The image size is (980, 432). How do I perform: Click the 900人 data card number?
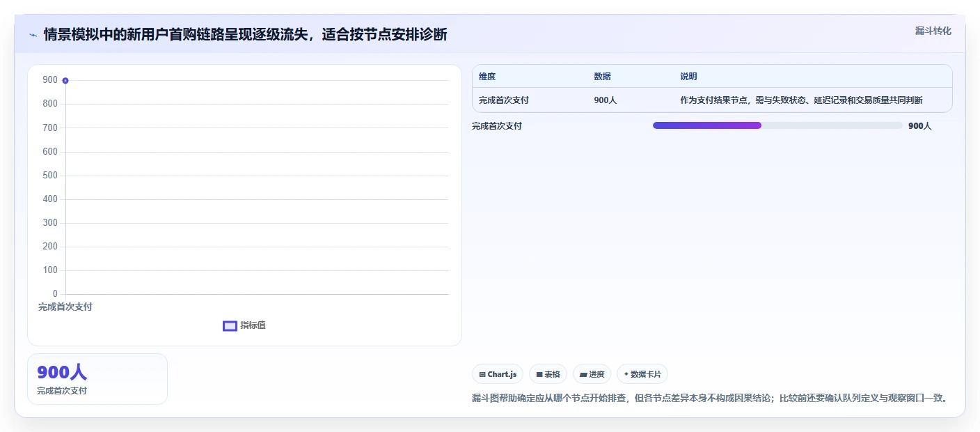62,373
